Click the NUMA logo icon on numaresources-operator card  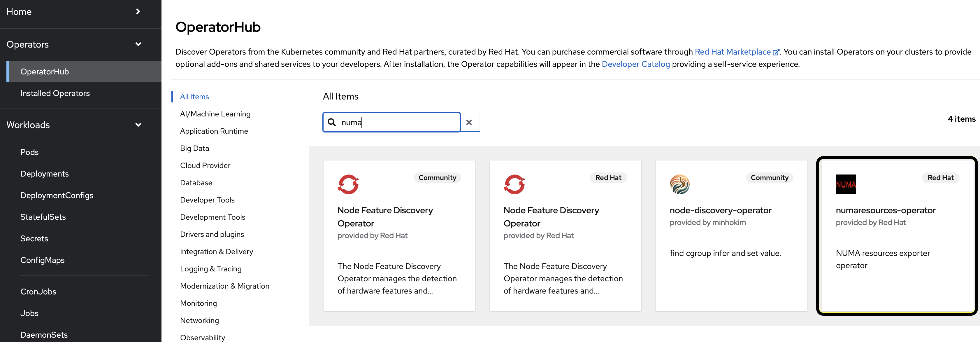[x=845, y=184]
